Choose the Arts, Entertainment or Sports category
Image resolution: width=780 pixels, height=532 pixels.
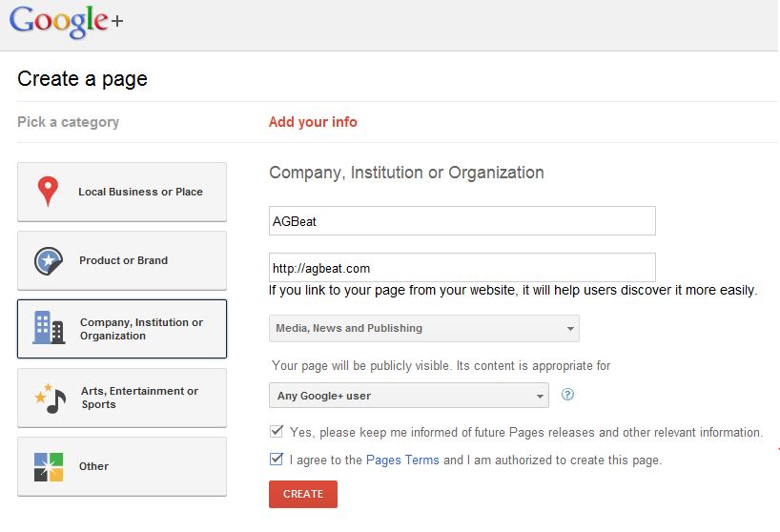pos(139,398)
